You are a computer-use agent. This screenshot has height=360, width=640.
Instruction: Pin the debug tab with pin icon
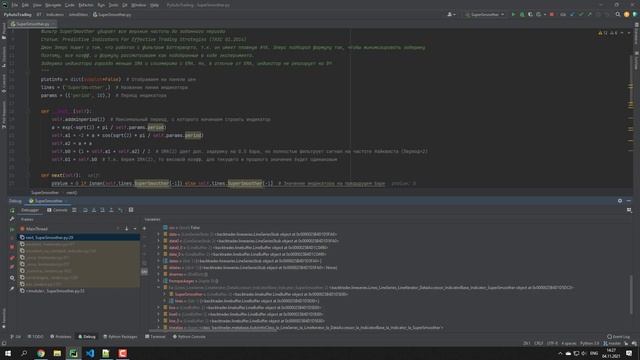coord(12,289)
